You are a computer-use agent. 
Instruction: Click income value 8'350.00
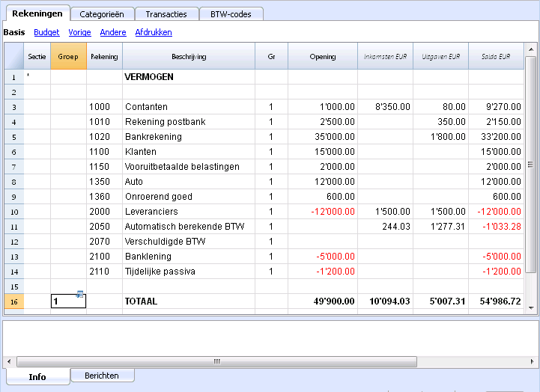click(x=386, y=107)
